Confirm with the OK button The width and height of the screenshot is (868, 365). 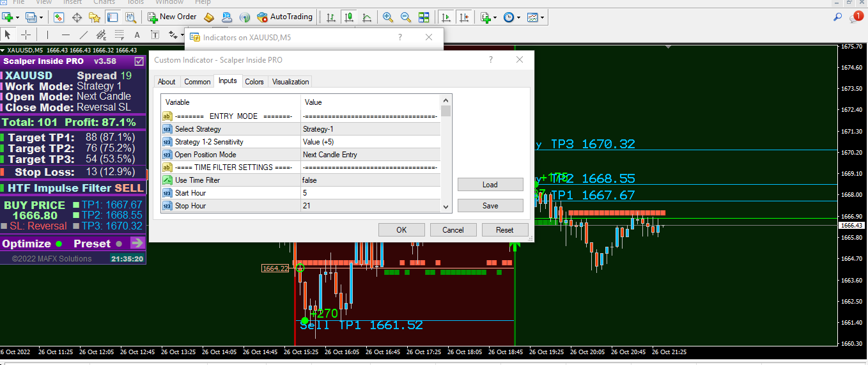tap(401, 229)
